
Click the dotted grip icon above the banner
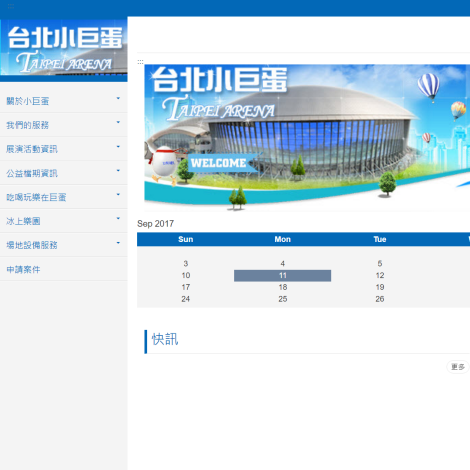140,62
